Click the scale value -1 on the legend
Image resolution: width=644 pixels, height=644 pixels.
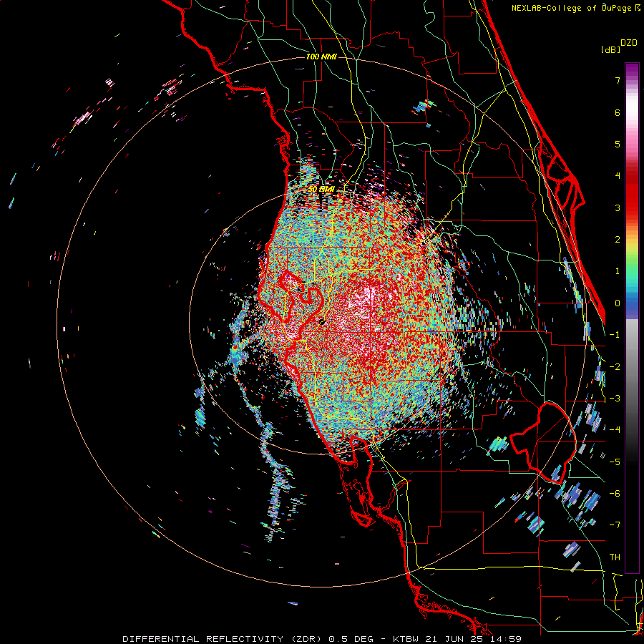(615, 335)
